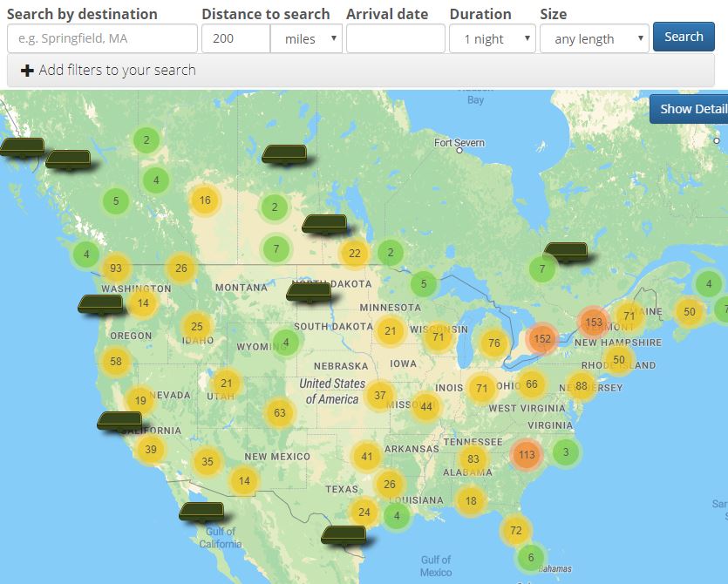Select the orange 153 cluster marker

[x=594, y=322]
